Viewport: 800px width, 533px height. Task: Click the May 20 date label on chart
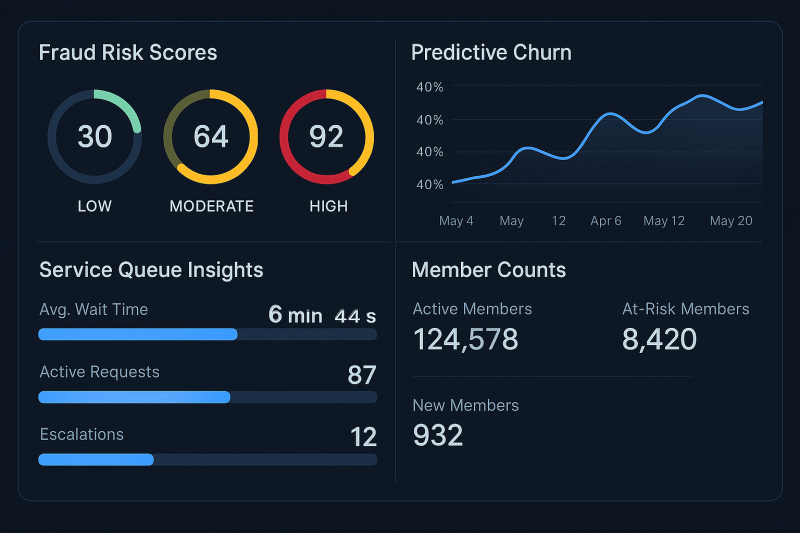[x=731, y=221]
